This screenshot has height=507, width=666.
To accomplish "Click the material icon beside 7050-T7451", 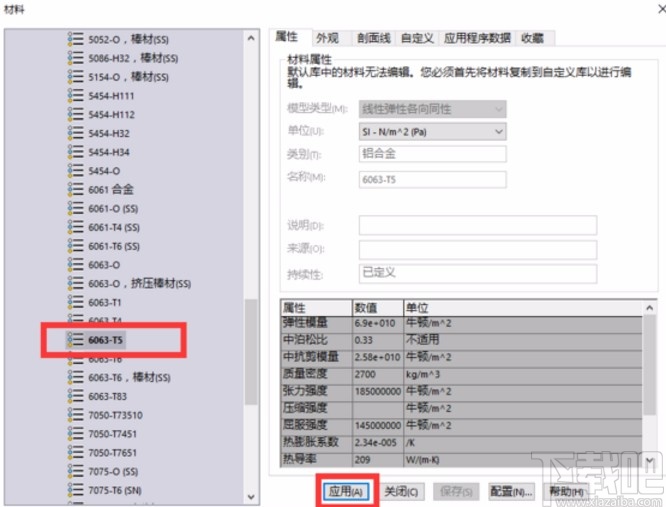I will point(76,434).
